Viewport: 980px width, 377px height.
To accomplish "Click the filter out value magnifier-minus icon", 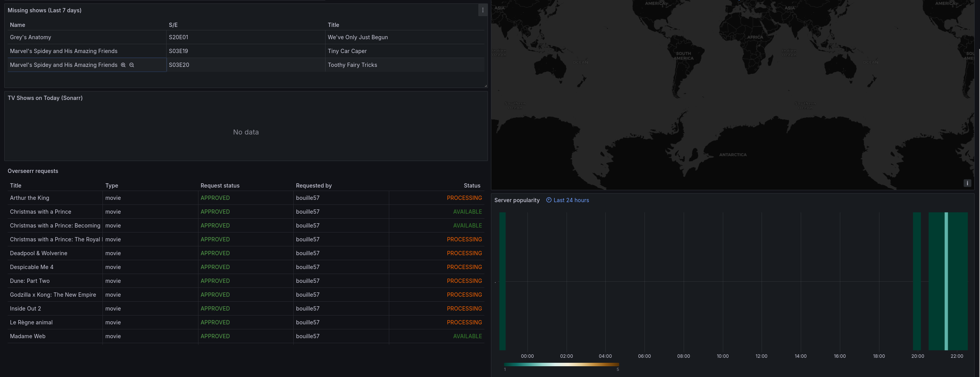I will click(x=132, y=65).
